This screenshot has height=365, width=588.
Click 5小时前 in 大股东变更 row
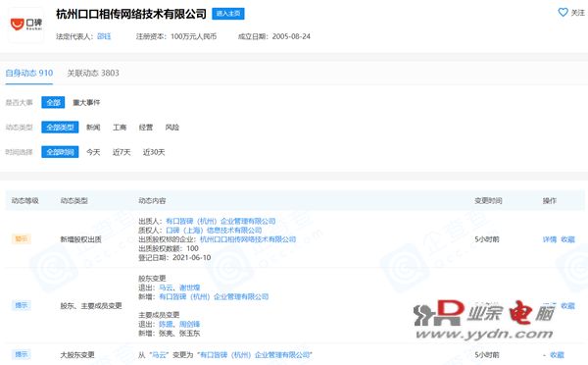click(x=487, y=355)
